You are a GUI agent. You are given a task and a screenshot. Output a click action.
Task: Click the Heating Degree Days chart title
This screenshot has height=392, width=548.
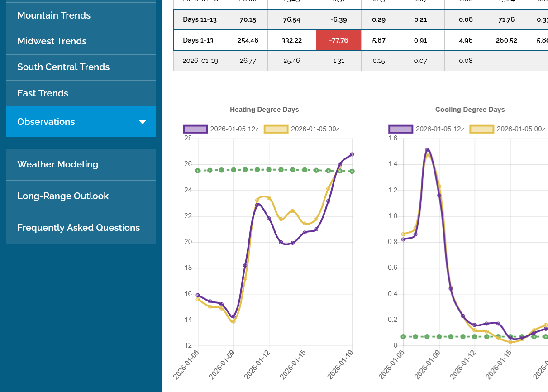point(264,110)
